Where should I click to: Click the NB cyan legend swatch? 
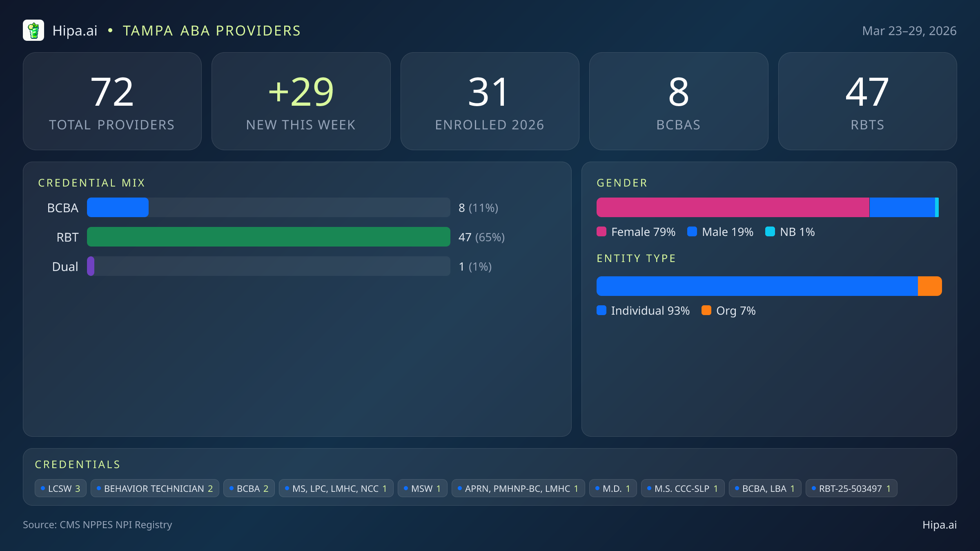pyautogui.click(x=770, y=232)
